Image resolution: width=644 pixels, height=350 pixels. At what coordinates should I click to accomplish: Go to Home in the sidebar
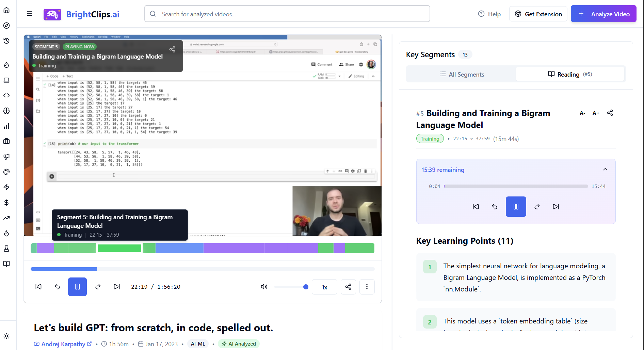pos(6,10)
